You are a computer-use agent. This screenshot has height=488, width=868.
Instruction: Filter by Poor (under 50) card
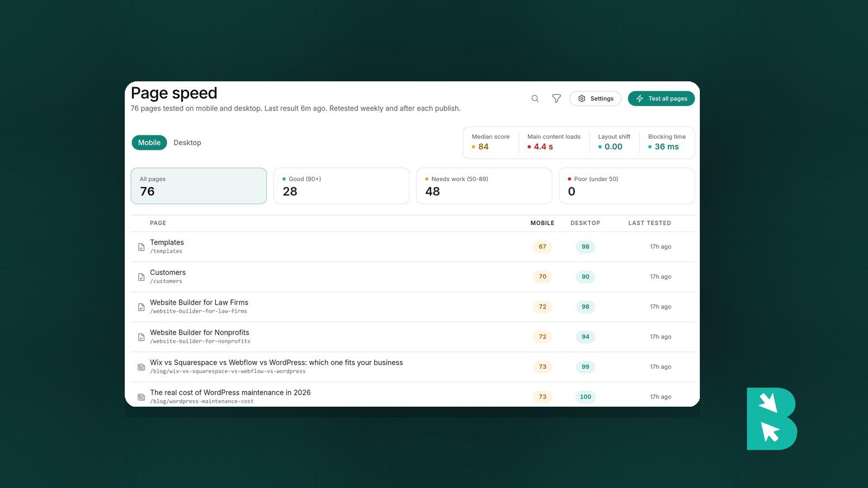[x=627, y=186]
